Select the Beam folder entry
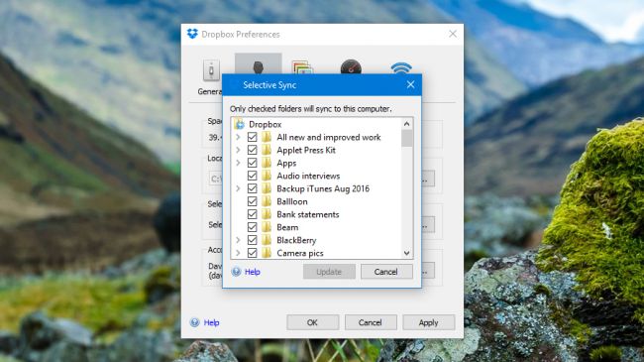The image size is (644, 362). click(287, 227)
